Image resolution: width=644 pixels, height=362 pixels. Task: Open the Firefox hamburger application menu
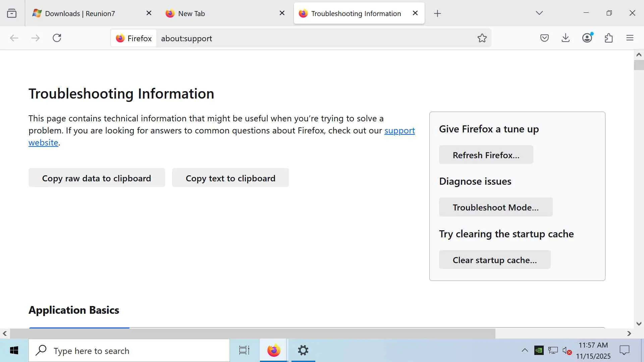[x=630, y=38]
